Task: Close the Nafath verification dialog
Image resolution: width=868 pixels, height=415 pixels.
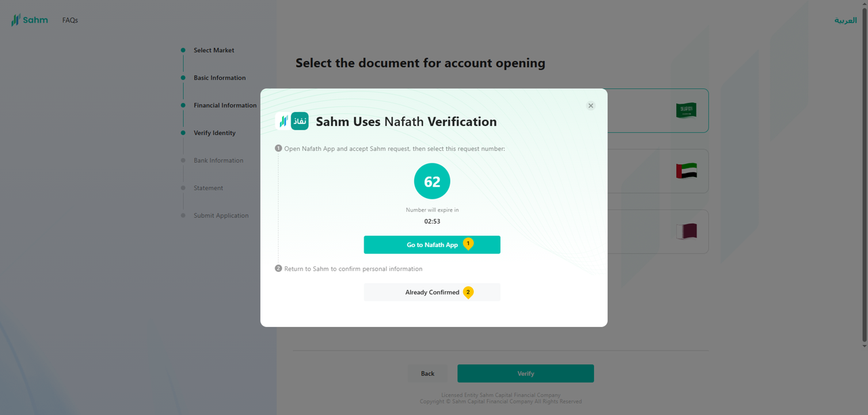Action: 591,106
